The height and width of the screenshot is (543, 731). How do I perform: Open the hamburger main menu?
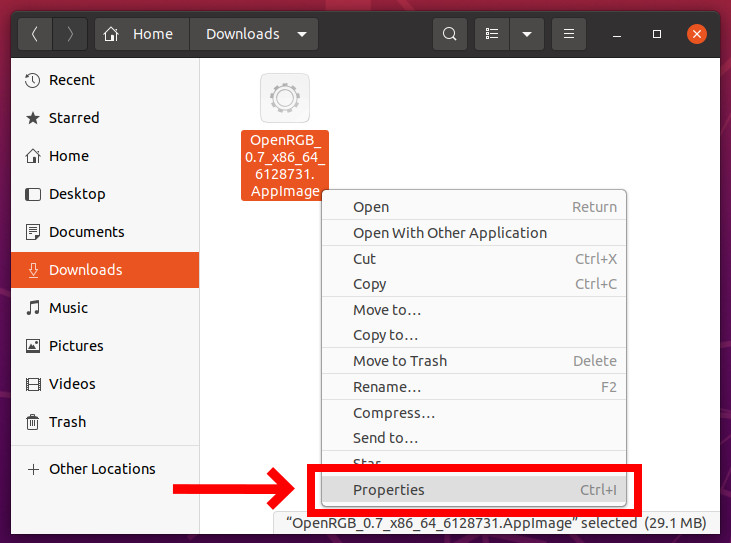(x=569, y=34)
